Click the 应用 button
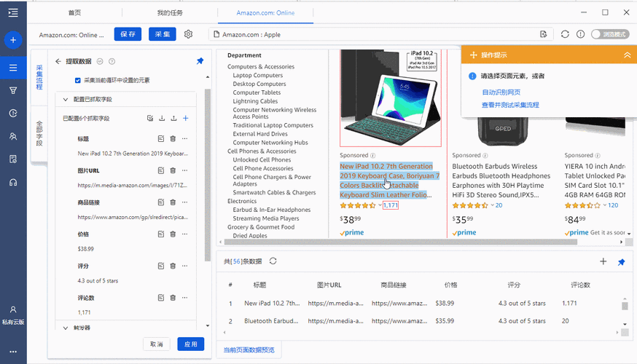 (190, 344)
